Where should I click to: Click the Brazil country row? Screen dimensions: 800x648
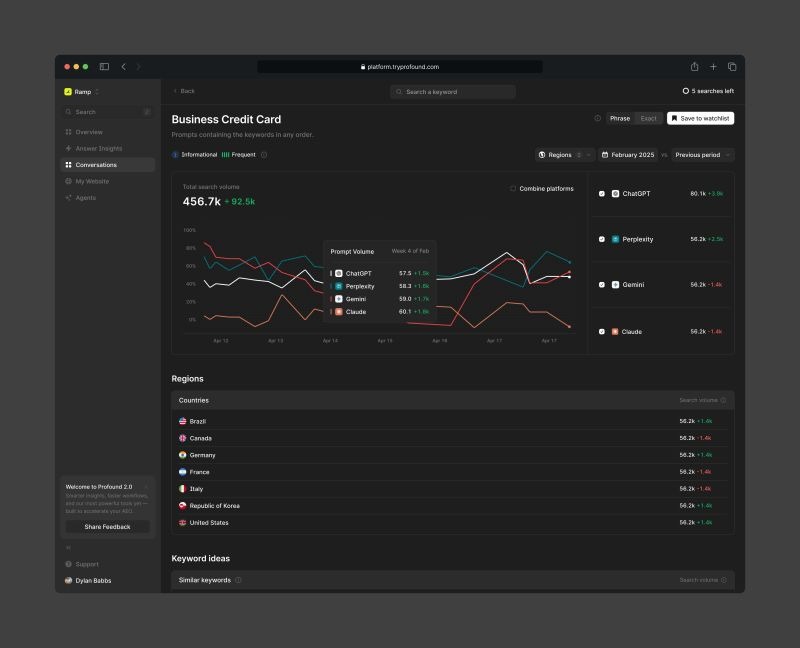click(x=453, y=421)
